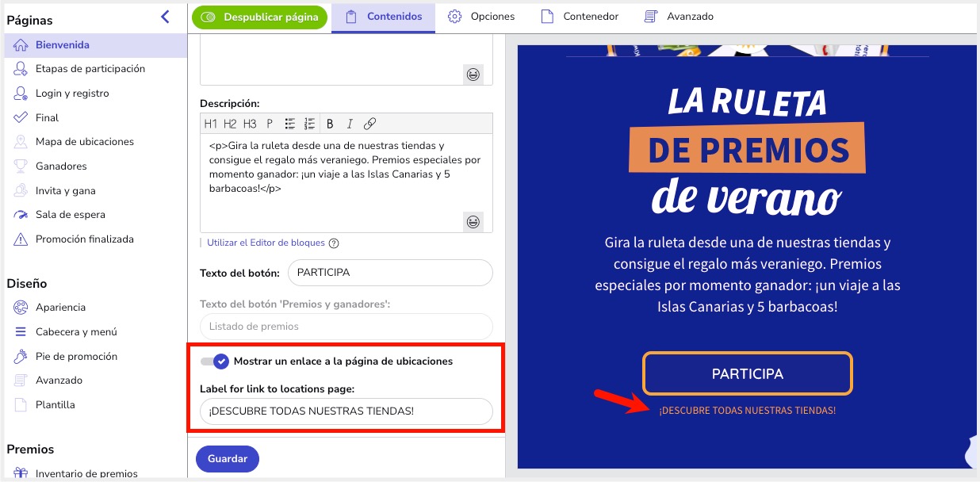Click the Diseño section heading
980x482 pixels.
(27, 284)
